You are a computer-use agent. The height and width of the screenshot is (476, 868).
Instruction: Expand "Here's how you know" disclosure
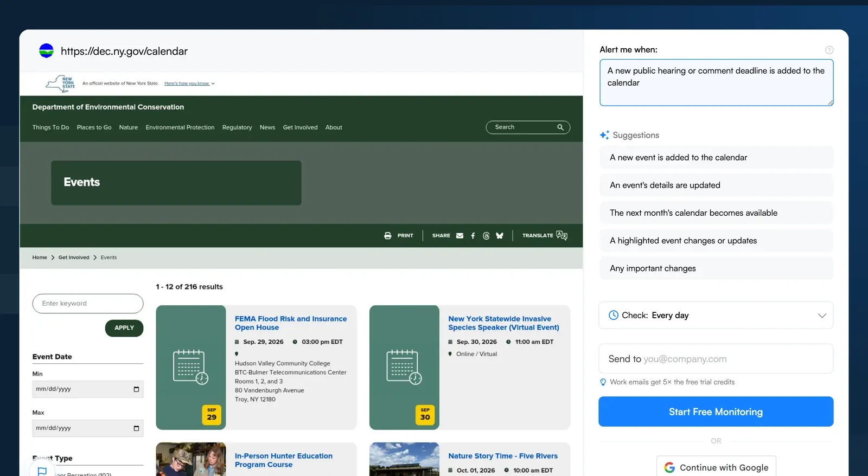189,83
